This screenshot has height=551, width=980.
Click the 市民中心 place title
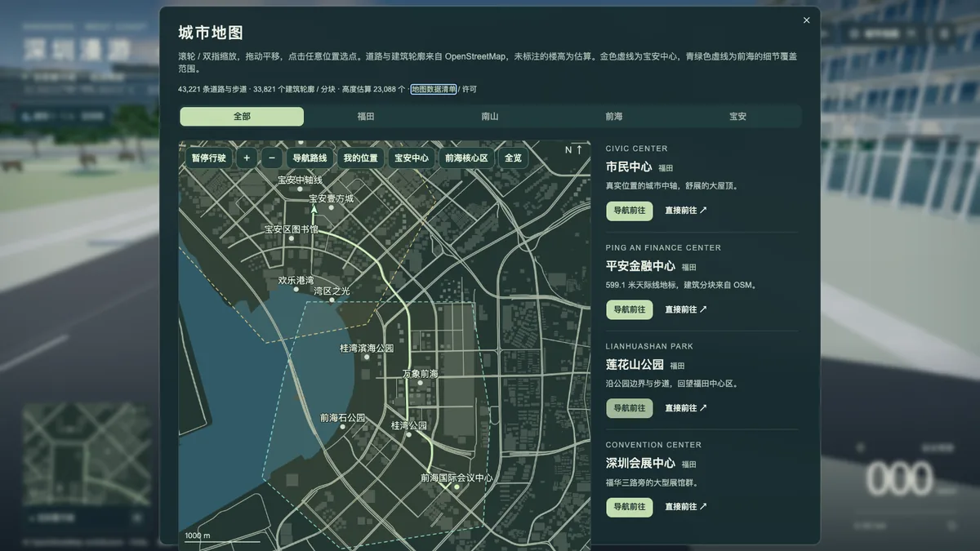(x=629, y=167)
